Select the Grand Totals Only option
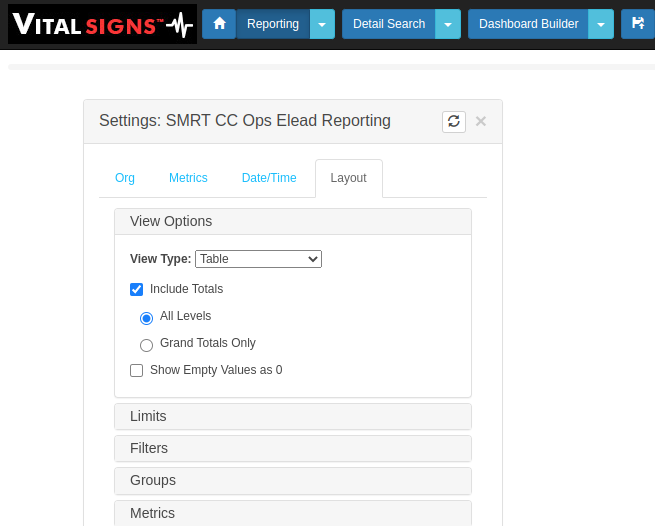This screenshot has height=526, width=655. coord(147,345)
